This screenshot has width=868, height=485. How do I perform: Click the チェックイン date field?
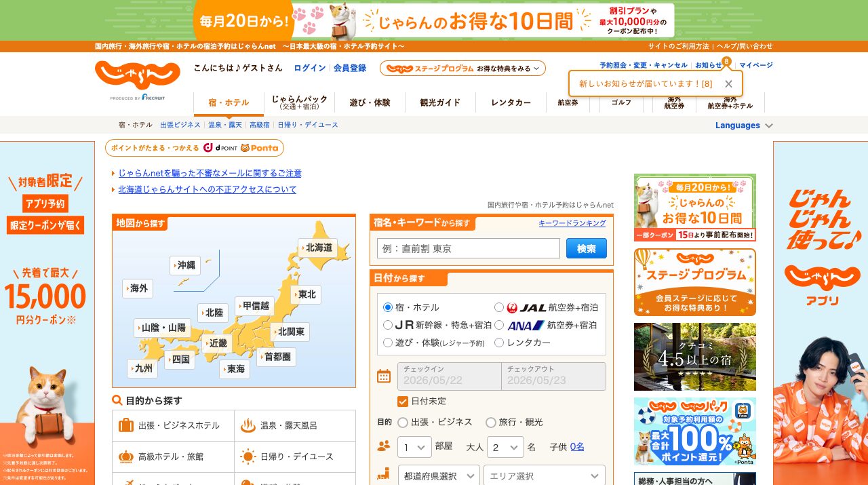(x=449, y=376)
